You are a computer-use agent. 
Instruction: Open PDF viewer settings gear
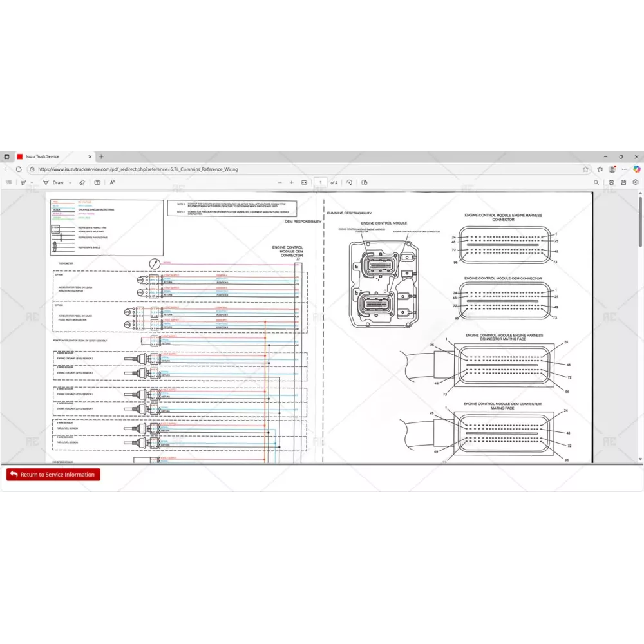636,182
